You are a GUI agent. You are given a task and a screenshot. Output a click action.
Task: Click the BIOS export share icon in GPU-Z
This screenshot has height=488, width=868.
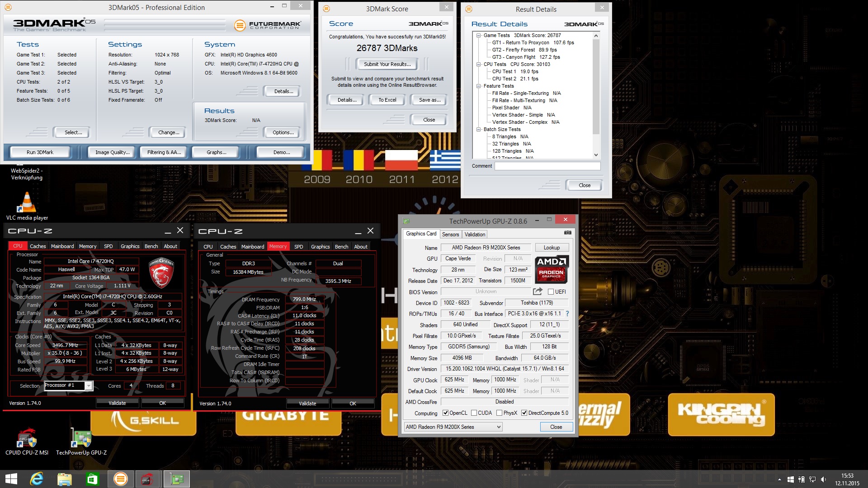point(537,291)
